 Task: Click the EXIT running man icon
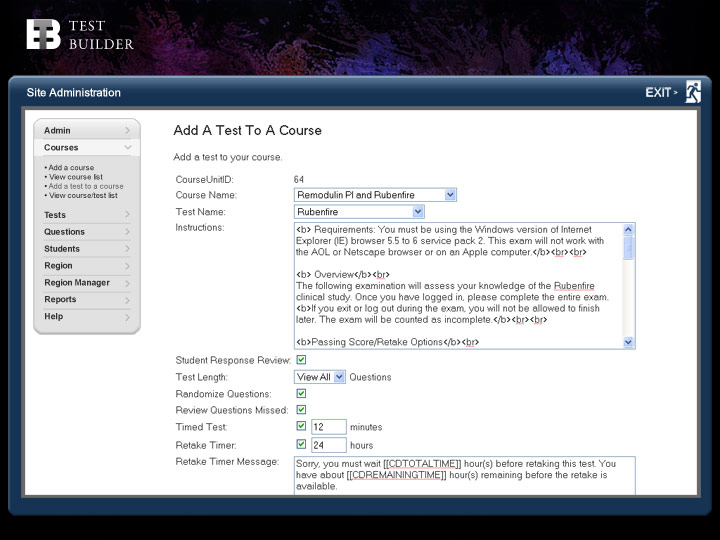692,92
